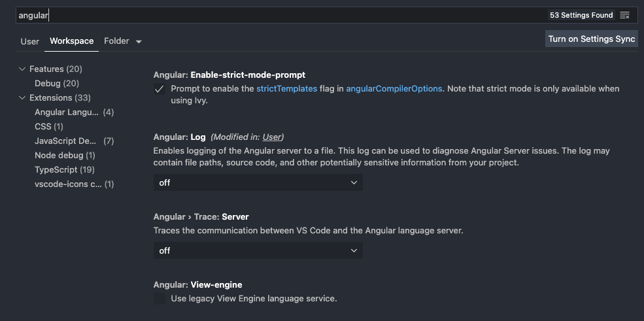Open the Angular Log dropdown

[x=258, y=182]
